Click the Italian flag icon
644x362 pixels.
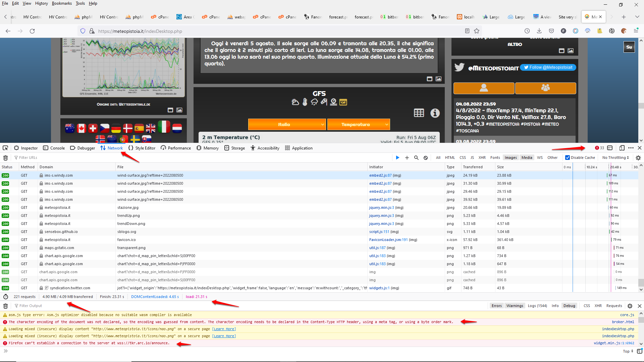click(x=164, y=127)
